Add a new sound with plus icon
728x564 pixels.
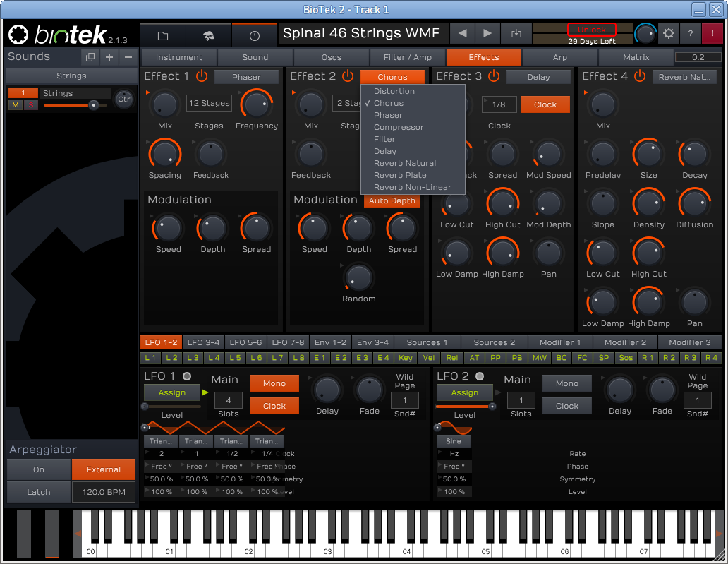point(109,57)
